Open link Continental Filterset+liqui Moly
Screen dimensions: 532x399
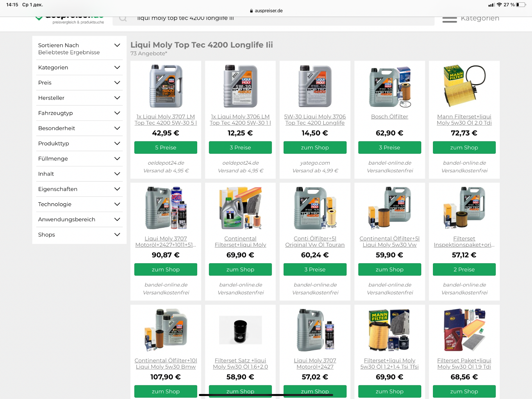[240, 242]
